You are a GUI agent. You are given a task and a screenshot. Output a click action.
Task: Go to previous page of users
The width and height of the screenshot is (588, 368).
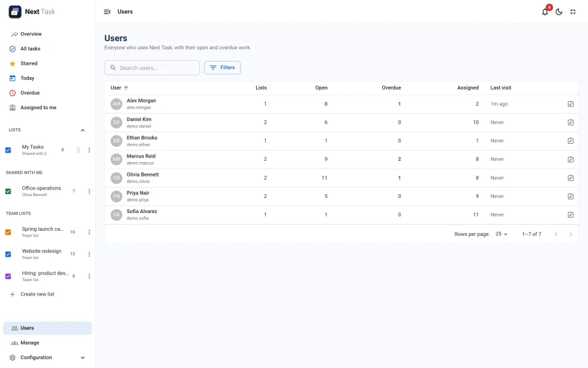tap(556, 234)
